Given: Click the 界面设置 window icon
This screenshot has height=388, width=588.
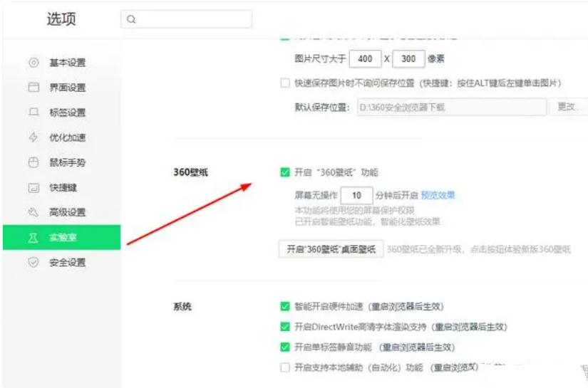Looking at the screenshot, I should coord(33,88).
